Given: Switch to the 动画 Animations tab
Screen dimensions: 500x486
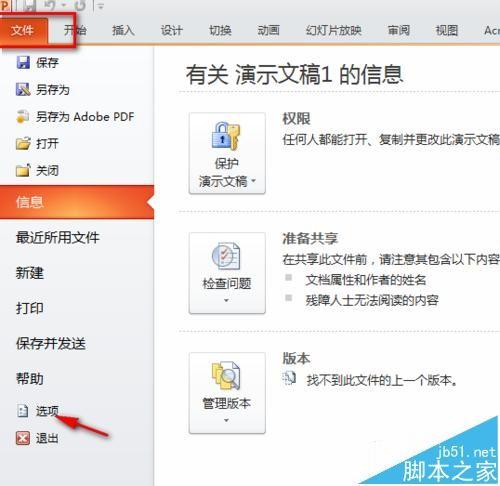Looking at the screenshot, I should [x=268, y=31].
